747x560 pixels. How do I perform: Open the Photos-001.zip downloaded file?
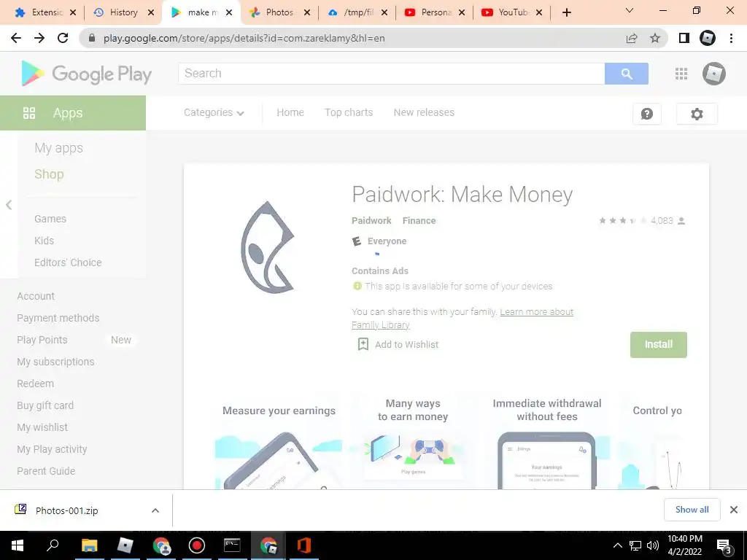point(66,510)
